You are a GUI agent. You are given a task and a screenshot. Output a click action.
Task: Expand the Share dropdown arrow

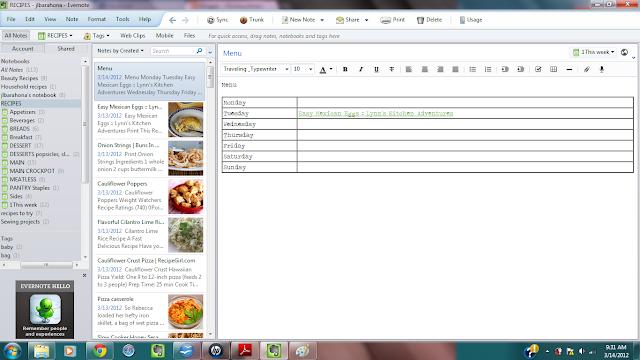(x=367, y=20)
